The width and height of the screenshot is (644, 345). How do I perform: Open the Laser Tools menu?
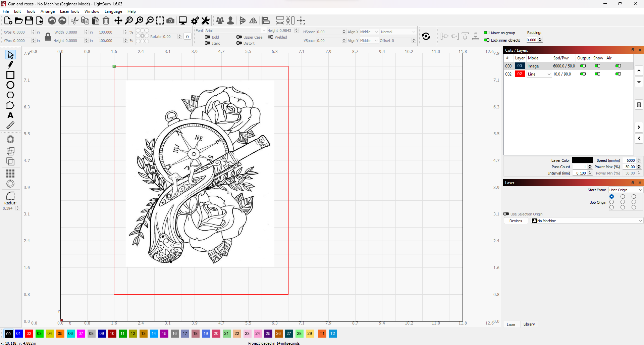(x=69, y=11)
